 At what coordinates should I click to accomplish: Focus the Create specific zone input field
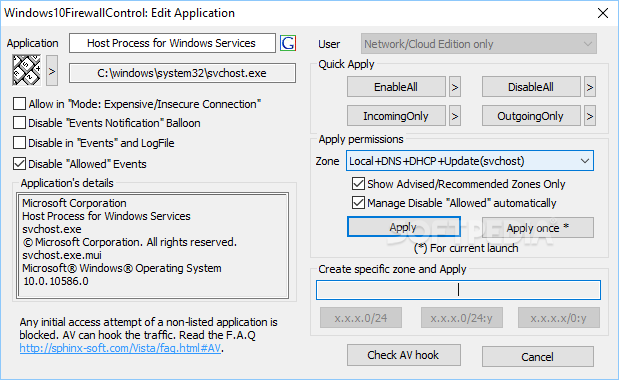pos(458,290)
